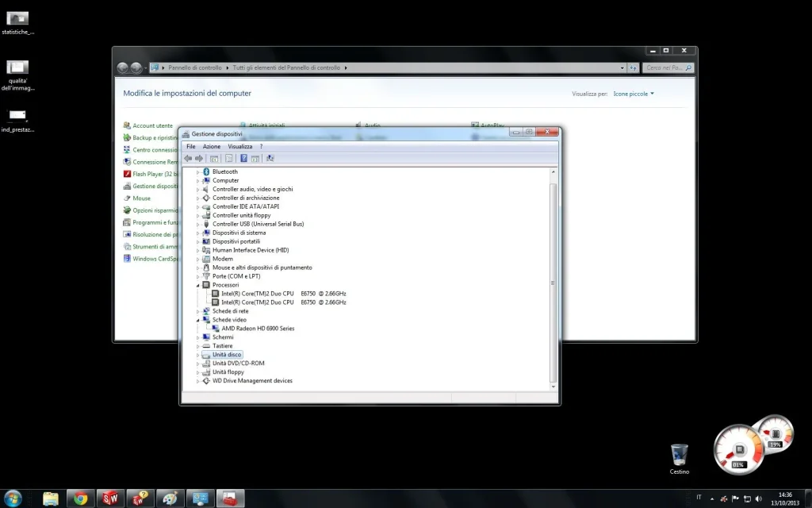
Task: Open the Visualizza menu
Action: [240, 147]
